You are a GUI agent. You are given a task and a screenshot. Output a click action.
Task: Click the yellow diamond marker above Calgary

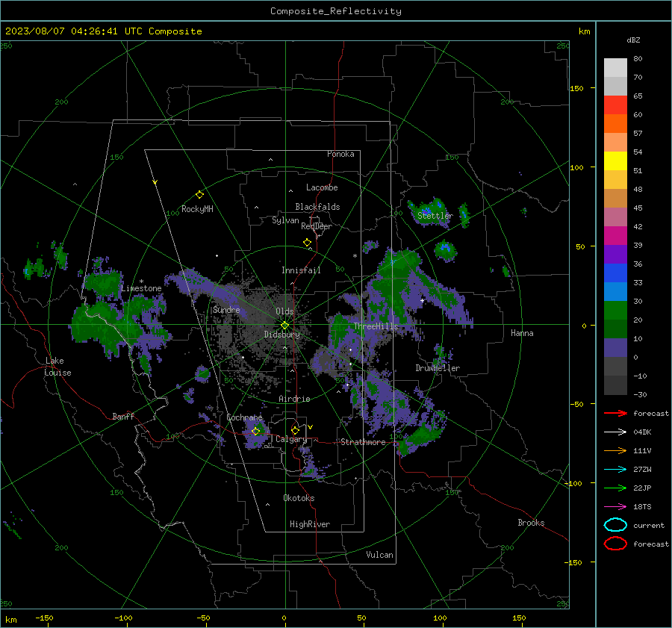[x=295, y=430]
